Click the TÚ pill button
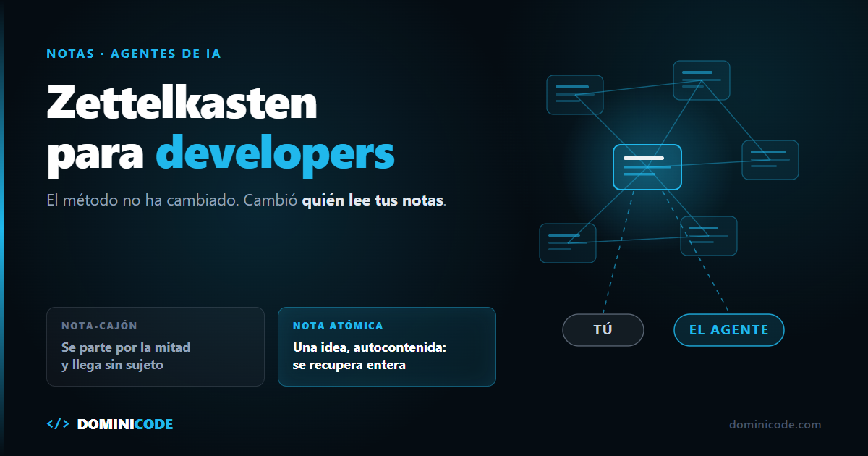This screenshot has height=456, width=868. tap(603, 330)
